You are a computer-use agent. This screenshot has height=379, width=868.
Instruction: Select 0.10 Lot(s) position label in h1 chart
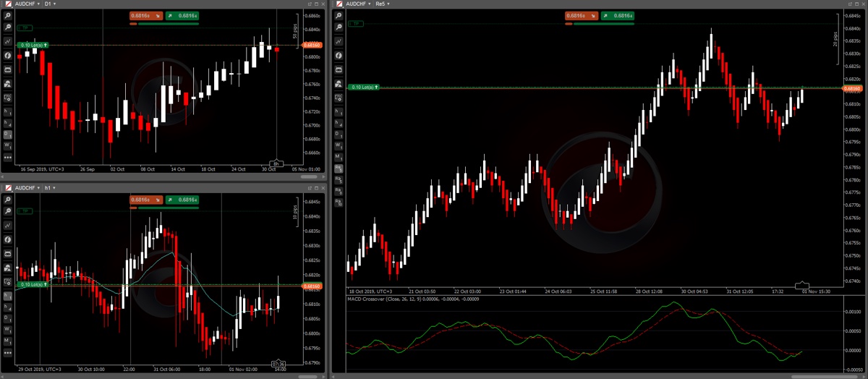pos(33,284)
